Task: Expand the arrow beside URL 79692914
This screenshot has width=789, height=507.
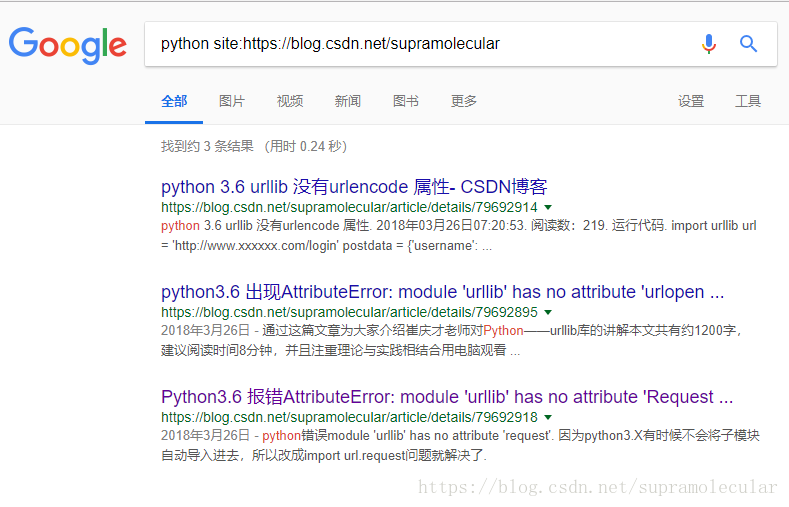Action: (x=548, y=207)
